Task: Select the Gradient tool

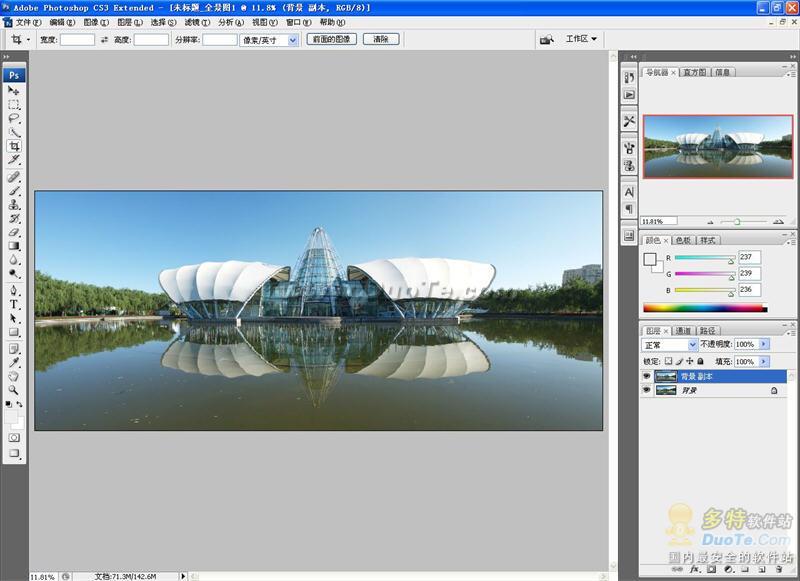Action: click(x=14, y=244)
